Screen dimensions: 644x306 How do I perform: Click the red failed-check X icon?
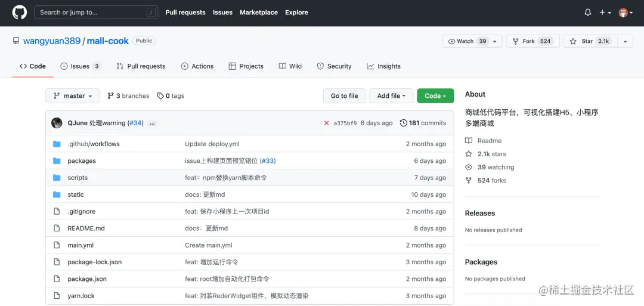pos(327,123)
